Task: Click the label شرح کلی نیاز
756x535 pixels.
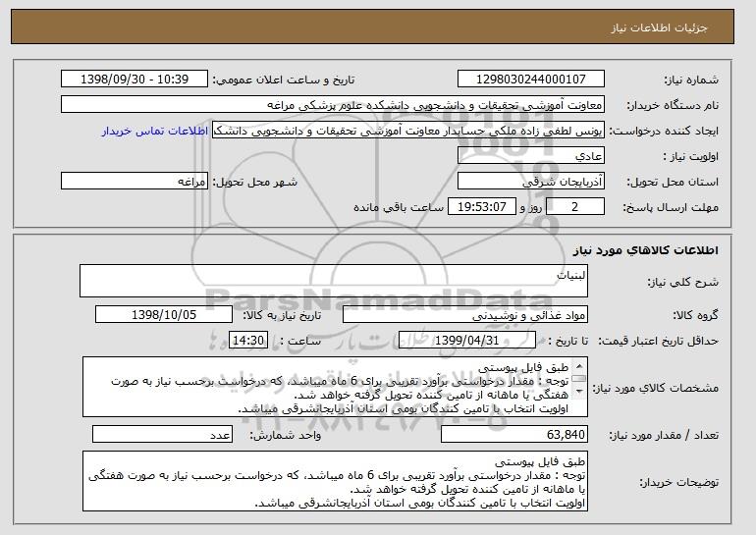Action: 682,282
